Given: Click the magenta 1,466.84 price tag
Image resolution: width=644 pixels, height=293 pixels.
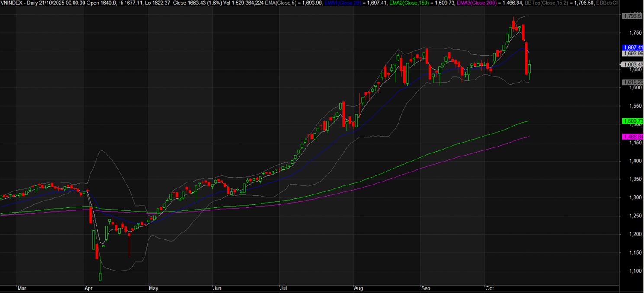Looking at the screenshot, I should [632, 137].
